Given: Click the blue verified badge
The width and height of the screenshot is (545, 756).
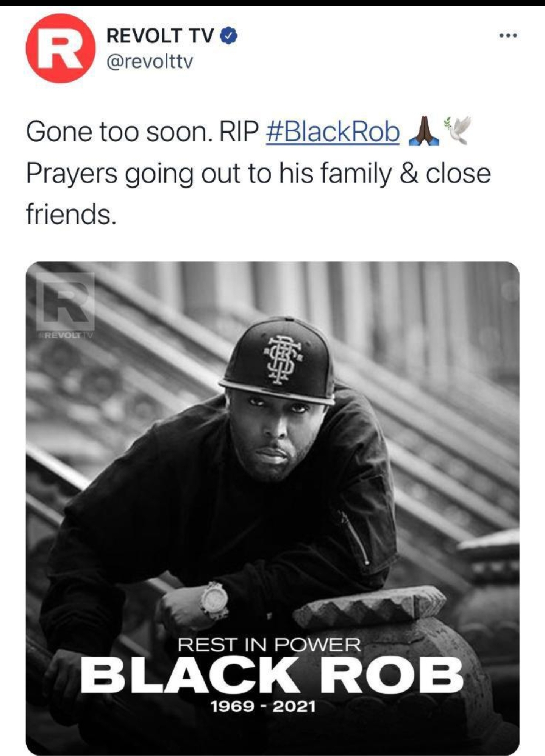Looking at the screenshot, I should [229, 36].
